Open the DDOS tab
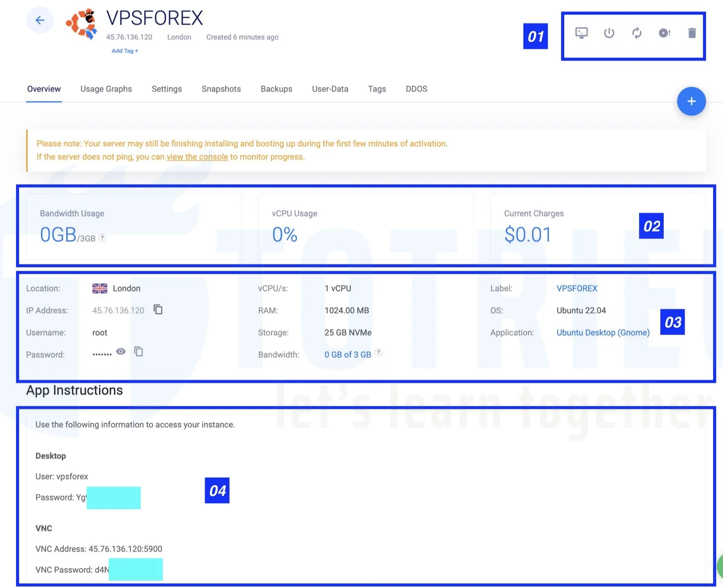Image resolution: width=723 pixels, height=588 pixels. pyautogui.click(x=416, y=89)
